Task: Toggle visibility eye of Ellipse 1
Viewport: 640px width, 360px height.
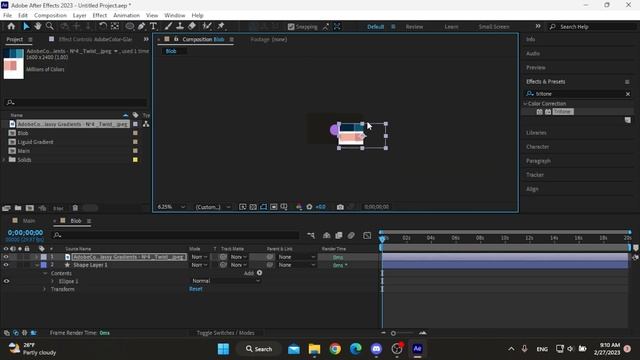Action: tap(6, 281)
